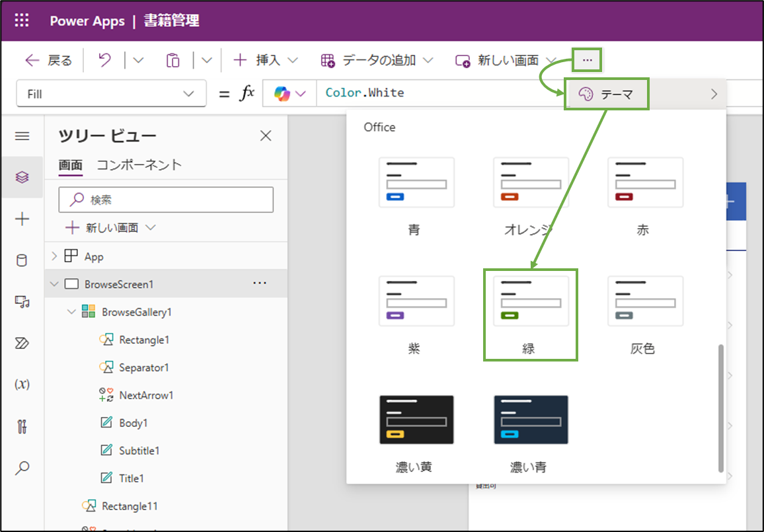This screenshot has height=532, width=764.
Task: Select Rectangle1 in the tree
Action: [143, 340]
